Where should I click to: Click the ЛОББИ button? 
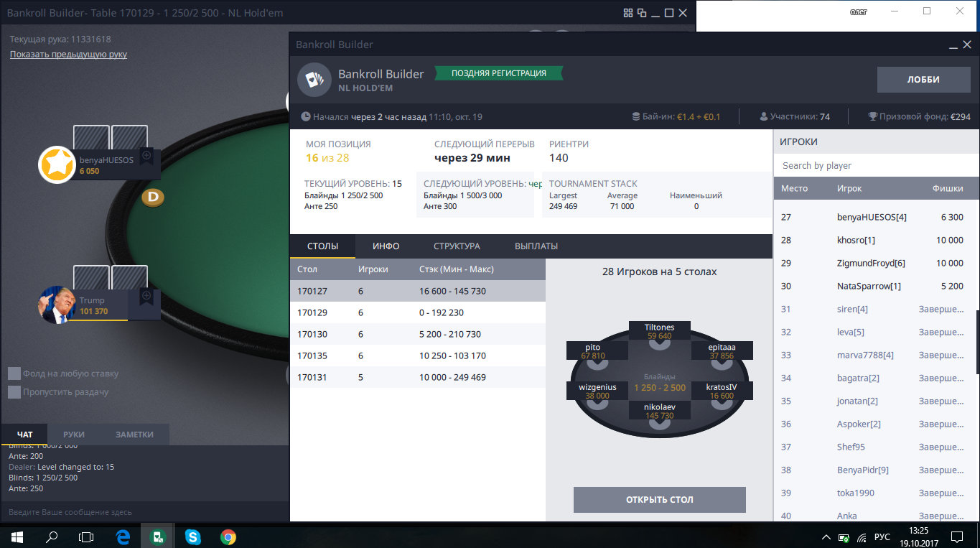pos(923,80)
